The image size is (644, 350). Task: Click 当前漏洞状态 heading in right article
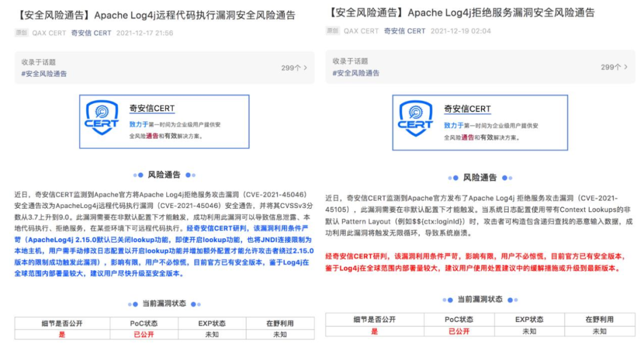[x=479, y=299]
